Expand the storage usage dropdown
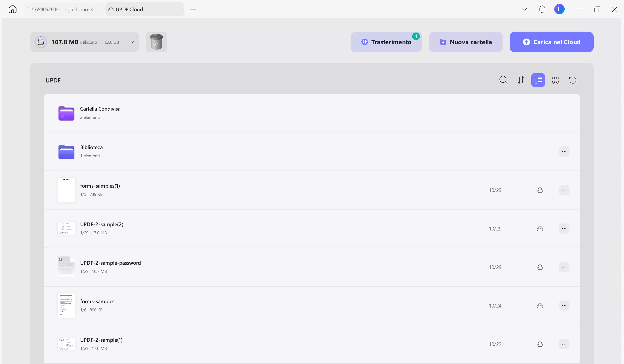 pos(132,42)
